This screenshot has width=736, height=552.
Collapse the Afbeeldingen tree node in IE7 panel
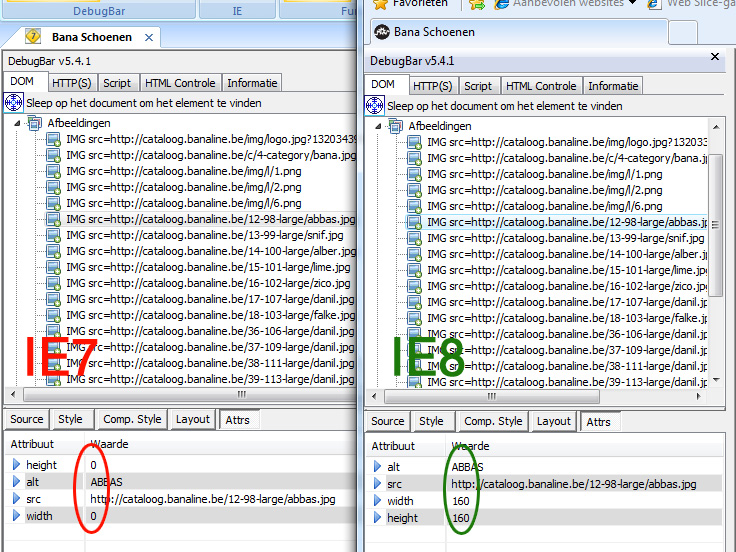[17, 123]
